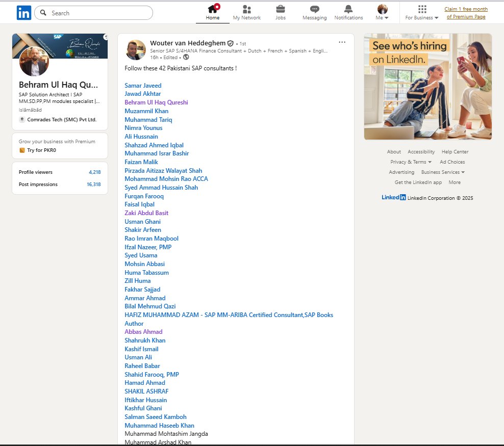Viewport: 504px width, 446px height.
Task: Open Samar Javeed profile link
Action: pos(143,86)
